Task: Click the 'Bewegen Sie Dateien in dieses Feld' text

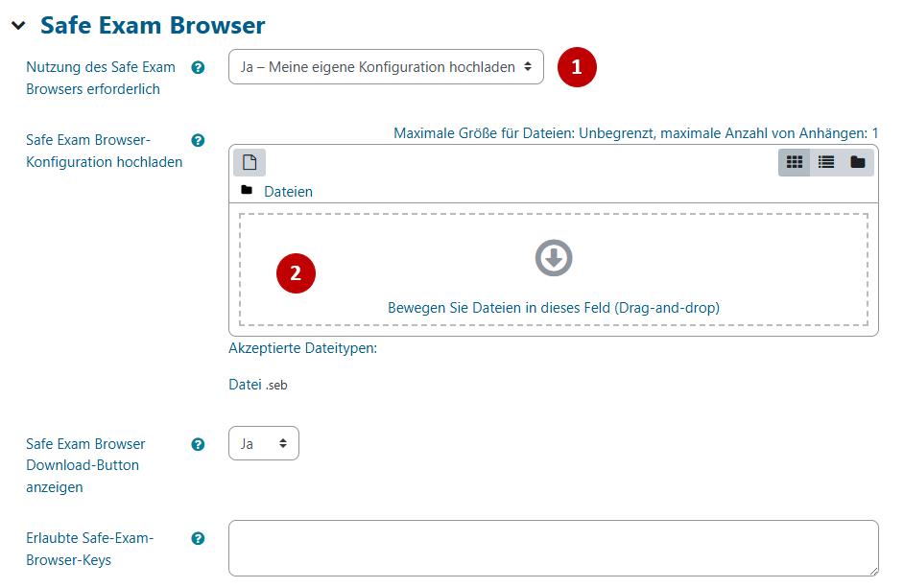Action: (554, 308)
